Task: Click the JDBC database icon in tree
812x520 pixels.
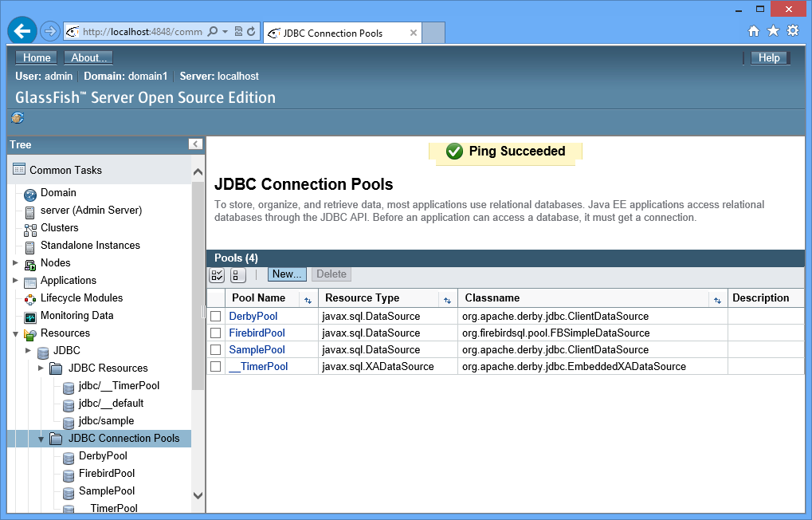Action: 43,353
